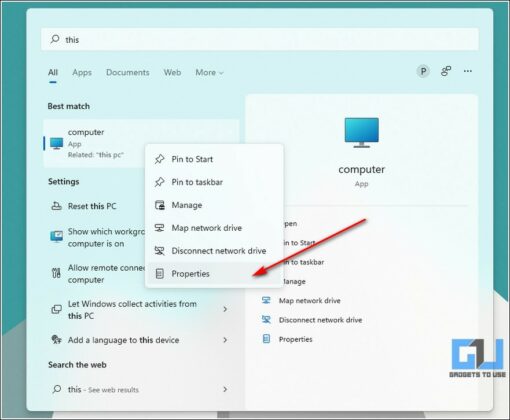
Task: Switch to the Documents tab
Action: point(128,72)
